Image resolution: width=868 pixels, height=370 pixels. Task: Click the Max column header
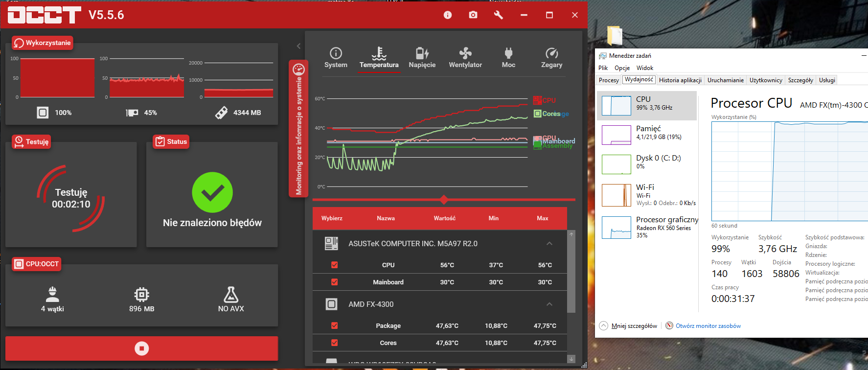click(x=543, y=218)
